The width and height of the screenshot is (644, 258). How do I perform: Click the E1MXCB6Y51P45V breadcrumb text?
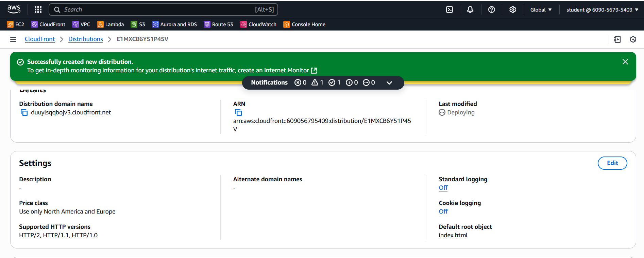(142, 39)
